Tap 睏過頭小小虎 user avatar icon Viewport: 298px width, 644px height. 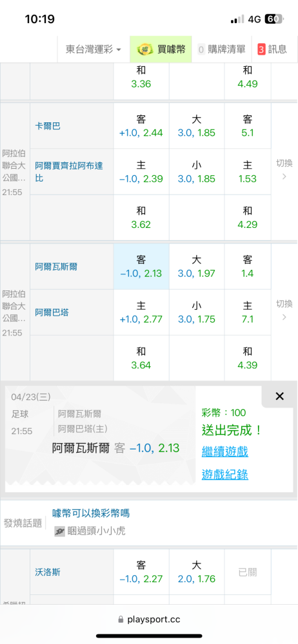tap(60, 531)
